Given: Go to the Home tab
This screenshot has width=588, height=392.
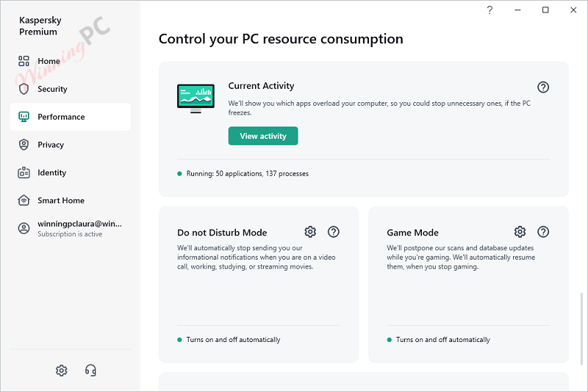Looking at the screenshot, I should [70, 61].
